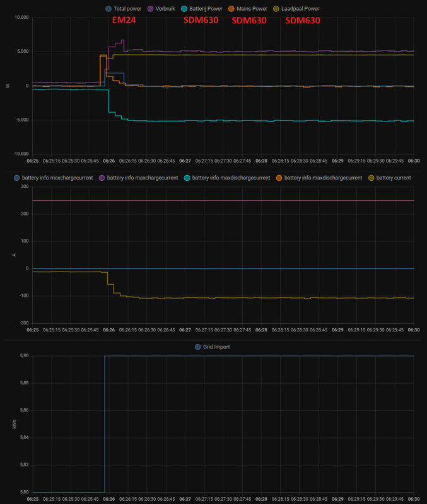Viewport: 427px width, 504px height.
Task: Click the 5,80 y-axis value
Action: [25, 492]
